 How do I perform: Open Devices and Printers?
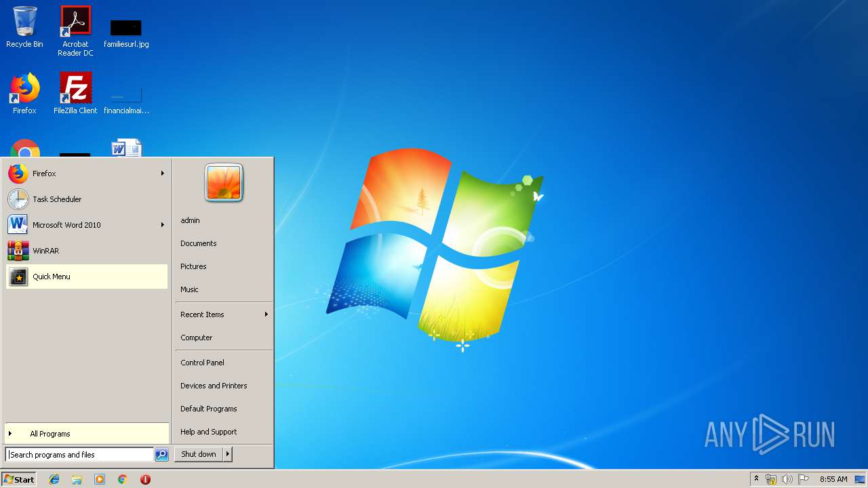(224, 386)
